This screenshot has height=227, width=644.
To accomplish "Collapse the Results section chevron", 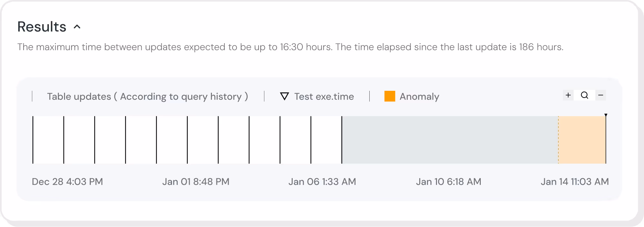I will coord(77,27).
